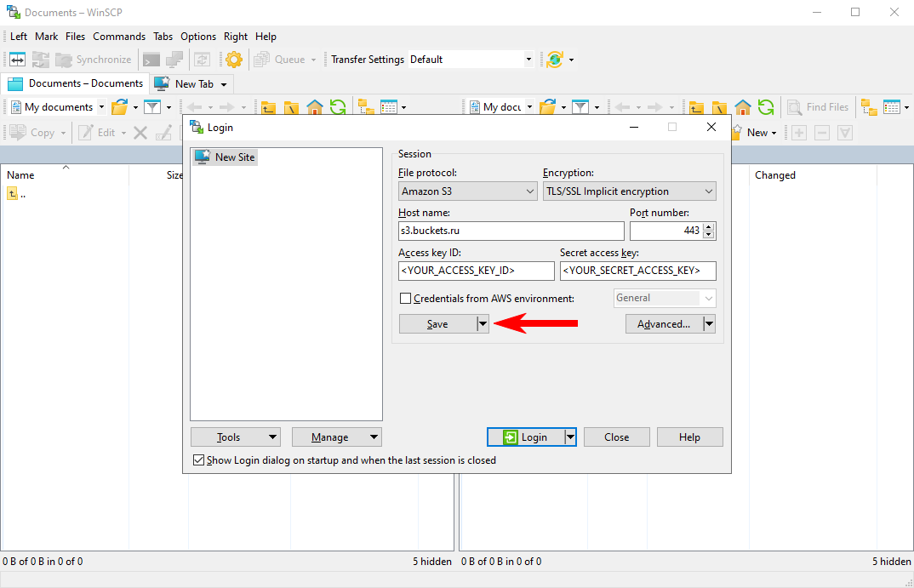Open the General credentials profile dropdown
The width and height of the screenshot is (914, 588).
pyautogui.click(x=665, y=298)
